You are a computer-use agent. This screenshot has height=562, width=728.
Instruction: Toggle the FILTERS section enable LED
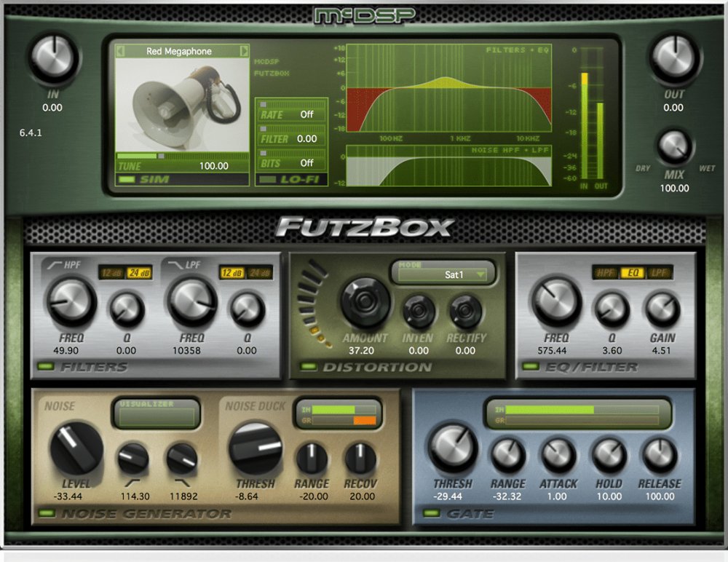coord(45,366)
